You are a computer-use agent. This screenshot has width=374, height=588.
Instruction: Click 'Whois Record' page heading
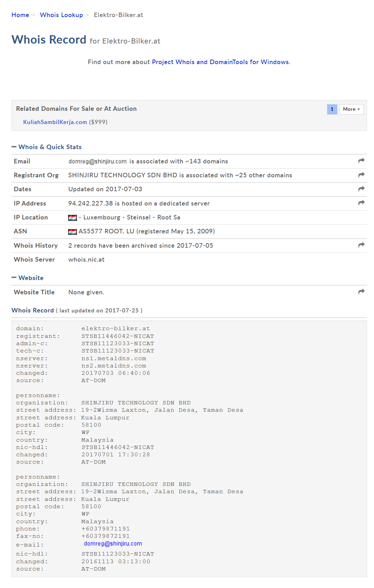(49, 40)
